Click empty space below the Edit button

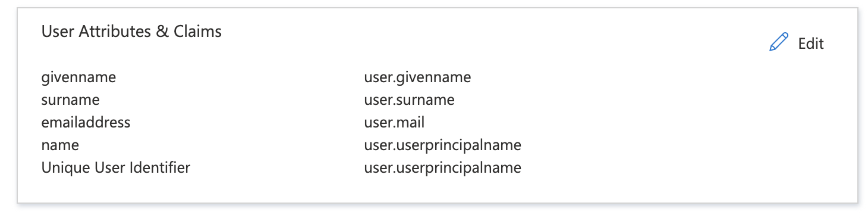pos(797,119)
